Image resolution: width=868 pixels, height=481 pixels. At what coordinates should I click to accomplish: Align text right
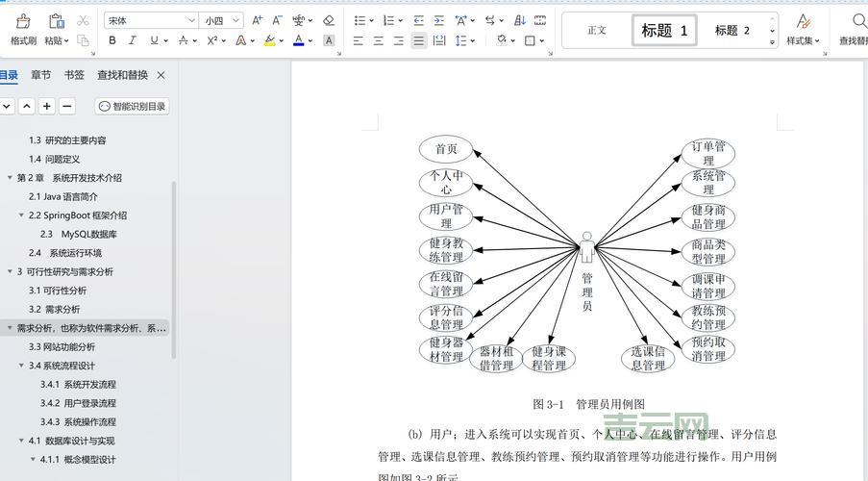(399, 40)
